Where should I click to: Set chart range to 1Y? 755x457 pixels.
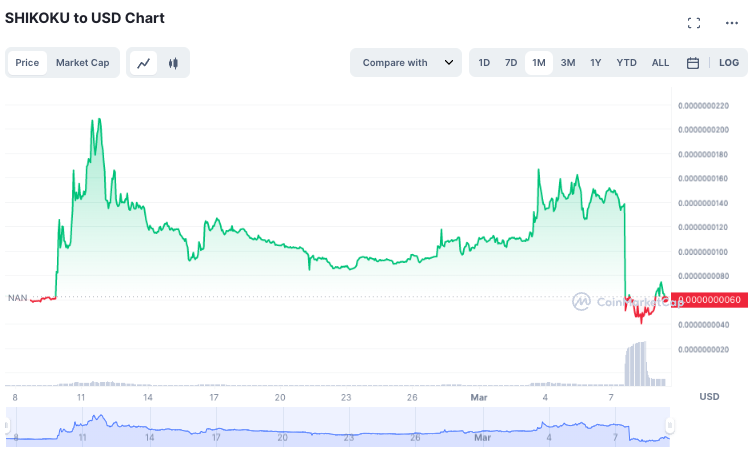[596, 63]
